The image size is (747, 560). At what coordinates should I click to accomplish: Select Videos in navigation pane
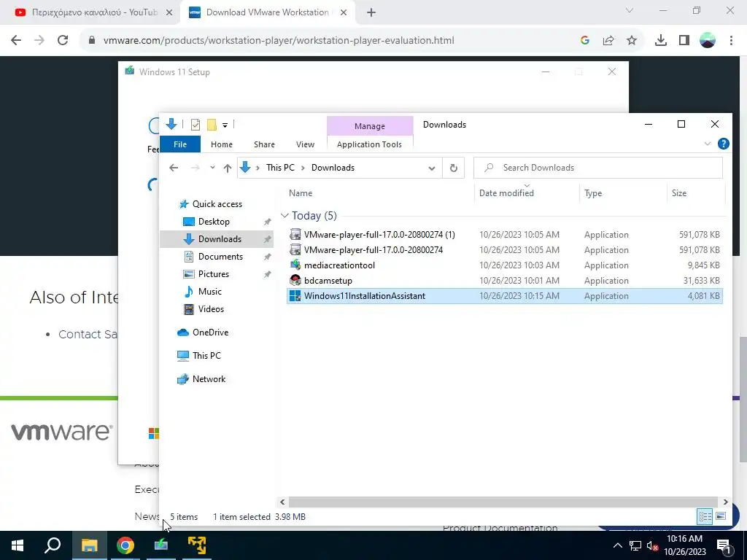[x=211, y=309]
